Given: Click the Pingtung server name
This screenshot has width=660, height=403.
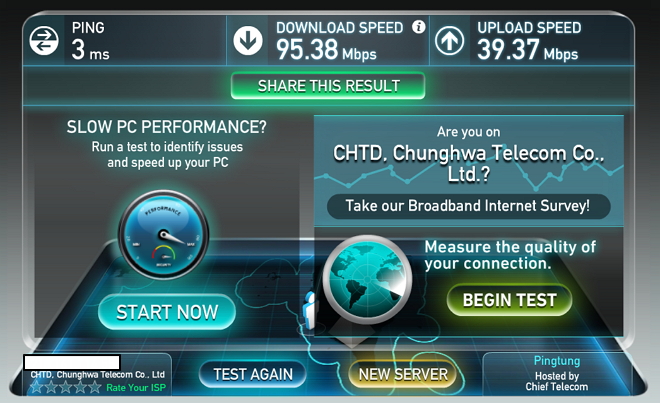Looking at the screenshot, I should 557,361.
